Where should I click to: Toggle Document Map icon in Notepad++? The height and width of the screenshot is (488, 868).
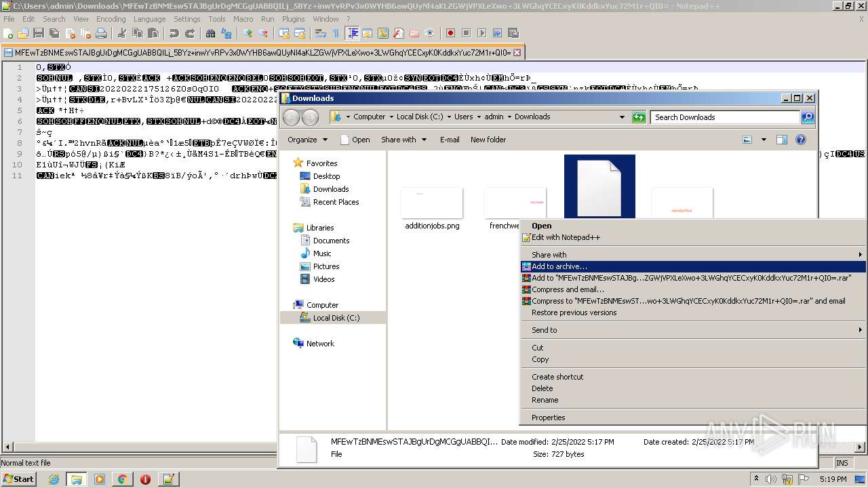point(382,33)
